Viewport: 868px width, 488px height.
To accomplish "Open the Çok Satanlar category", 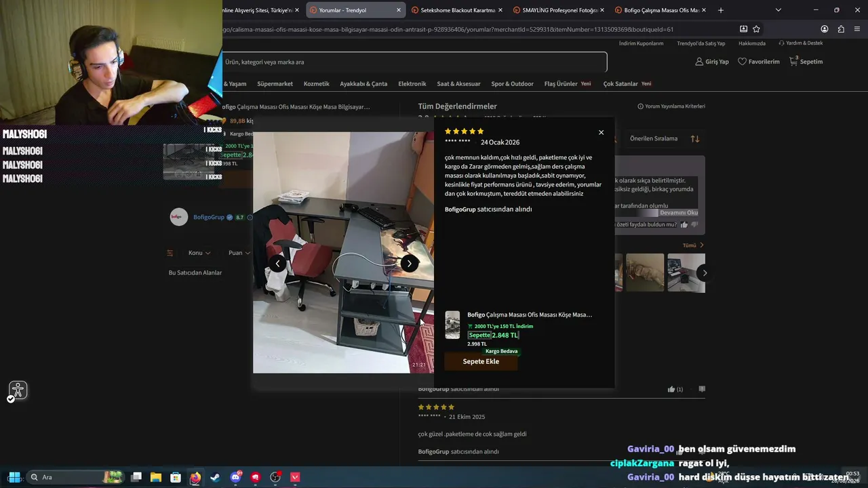I will (x=620, y=84).
